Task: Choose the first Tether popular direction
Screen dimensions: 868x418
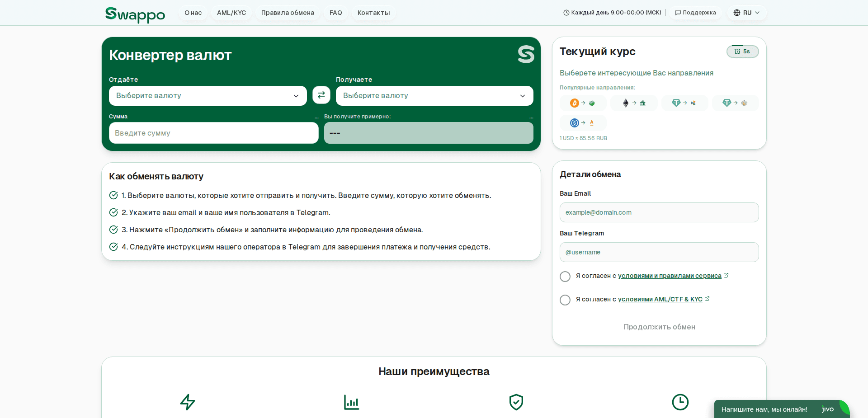Action: pyautogui.click(x=684, y=103)
